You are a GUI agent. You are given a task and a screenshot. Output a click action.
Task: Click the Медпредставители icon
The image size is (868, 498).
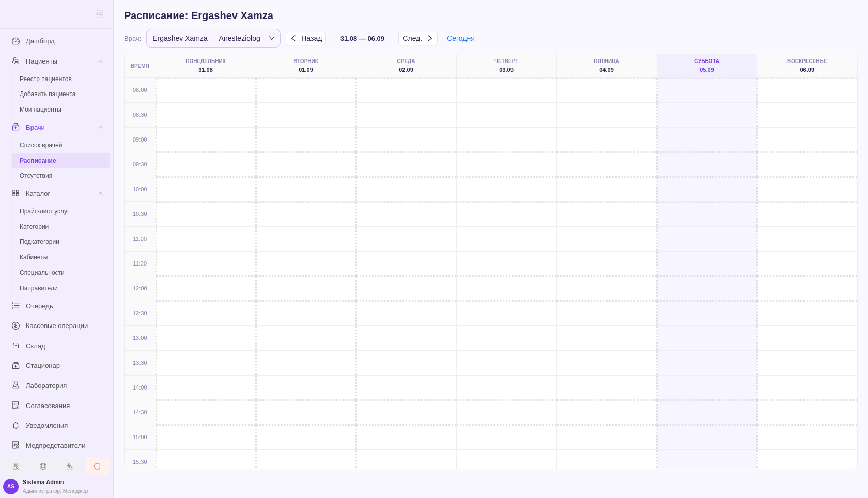[x=16, y=445]
